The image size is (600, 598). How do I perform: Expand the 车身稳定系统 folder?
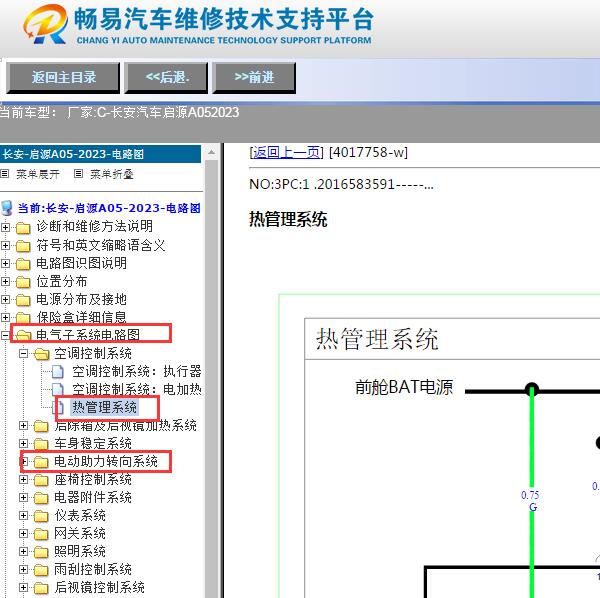(23, 443)
